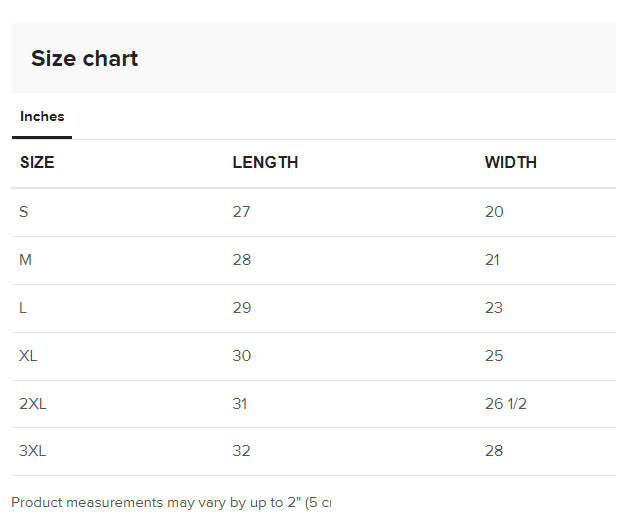Image resolution: width=626 pixels, height=529 pixels.
Task: Click length value 27 for size S
Action: (x=241, y=212)
